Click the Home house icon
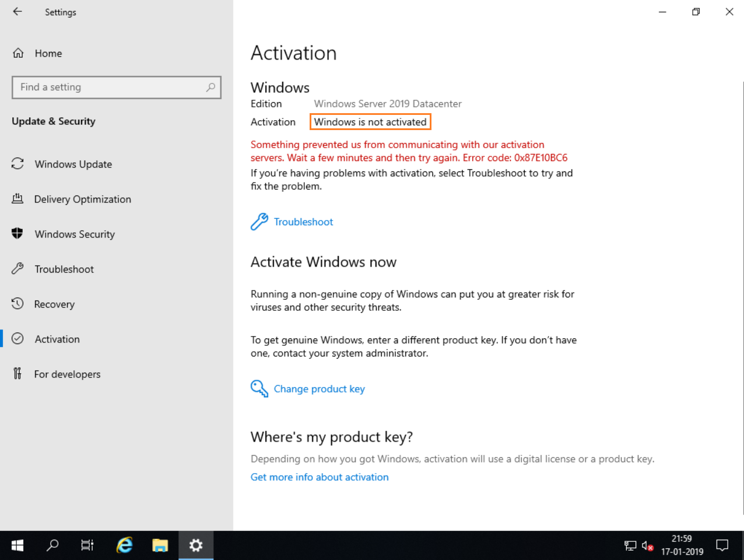 pos(18,53)
